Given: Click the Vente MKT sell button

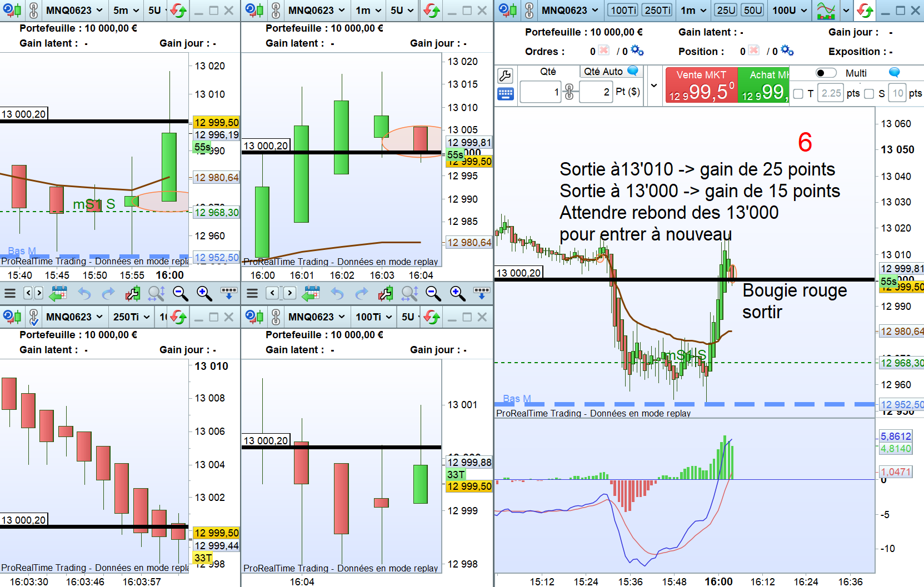Looking at the screenshot, I should pyautogui.click(x=701, y=85).
